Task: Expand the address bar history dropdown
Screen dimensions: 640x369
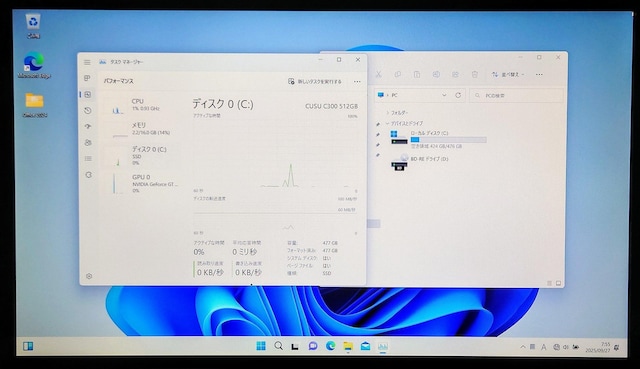Action: coord(444,95)
